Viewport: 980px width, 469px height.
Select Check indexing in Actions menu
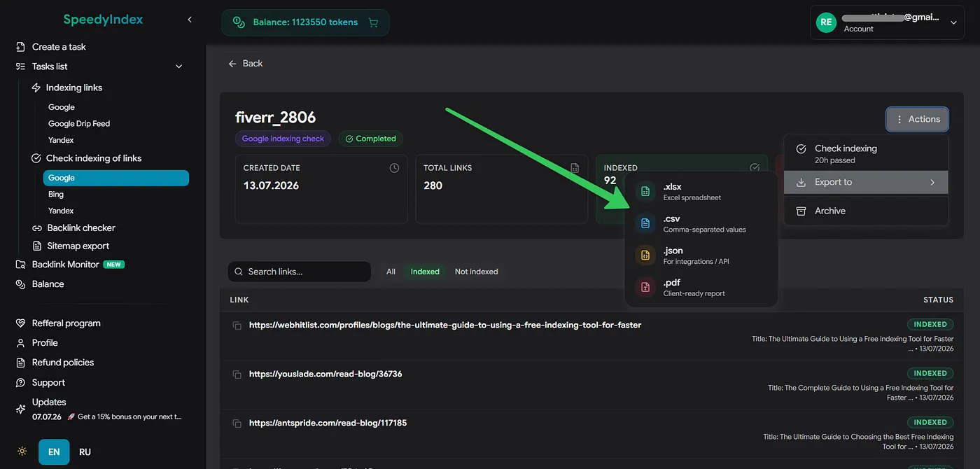866,154
